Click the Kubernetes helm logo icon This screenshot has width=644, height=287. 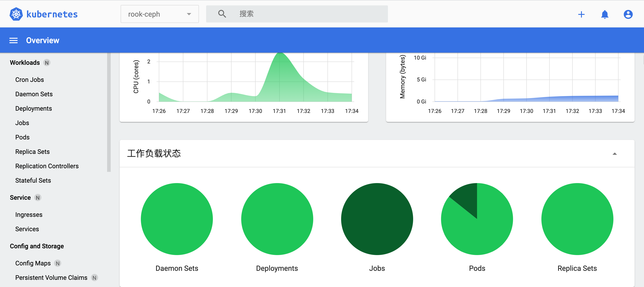16,14
